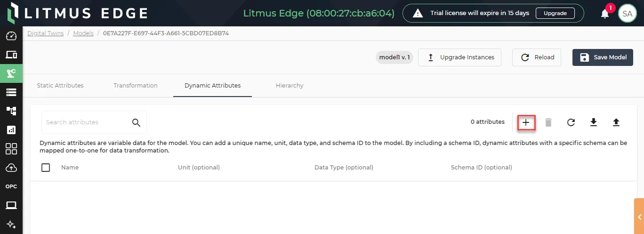
Task: Click the model ID breadcrumb text
Action: (166, 33)
